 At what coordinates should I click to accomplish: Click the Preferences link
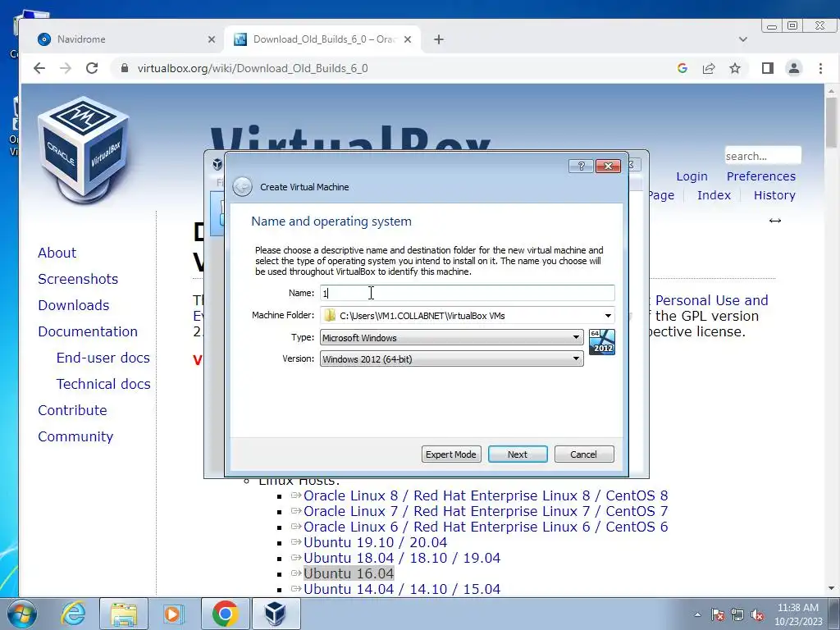pyautogui.click(x=760, y=176)
